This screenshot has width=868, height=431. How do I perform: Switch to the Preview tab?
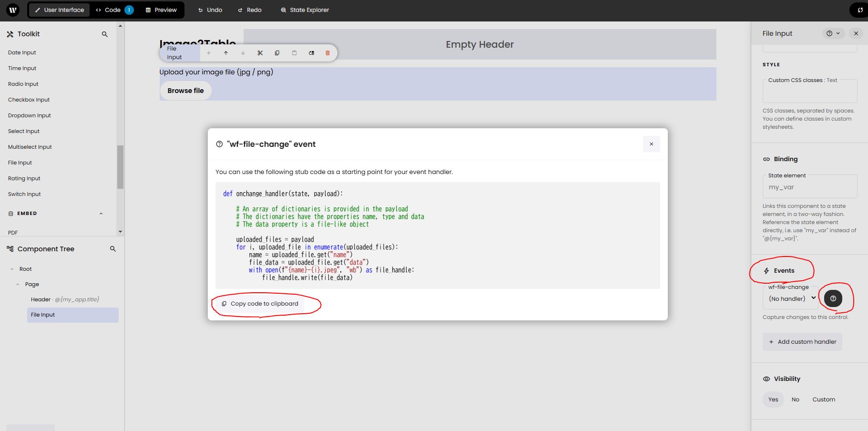[161, 10]
